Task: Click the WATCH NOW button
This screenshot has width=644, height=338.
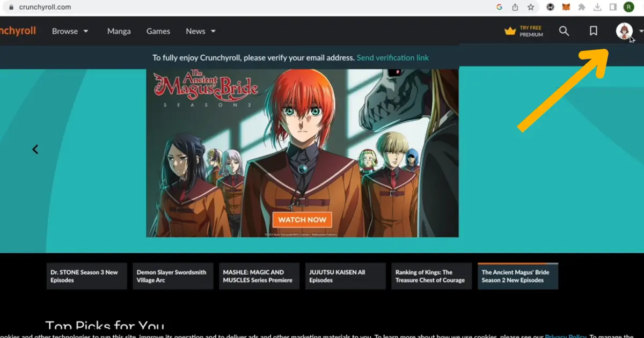Action: point(302,219)
